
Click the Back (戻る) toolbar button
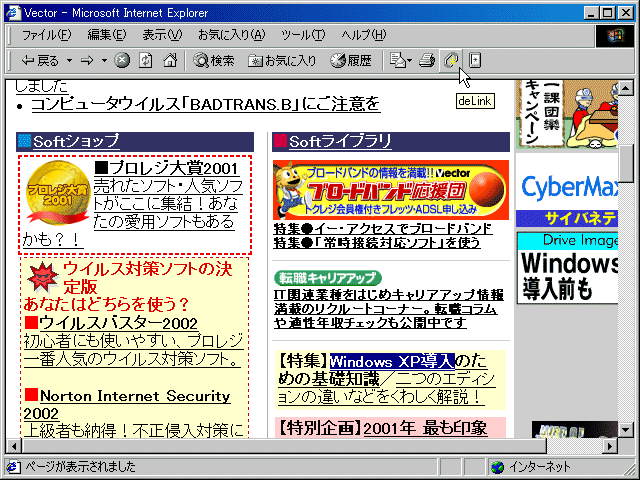[x=40, y=61]
